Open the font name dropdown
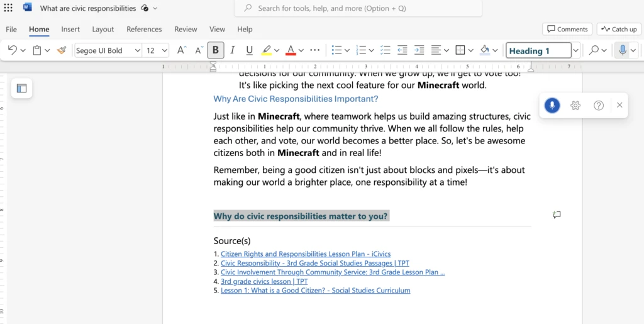Screen dimensions: 644x324 point(137,50)
